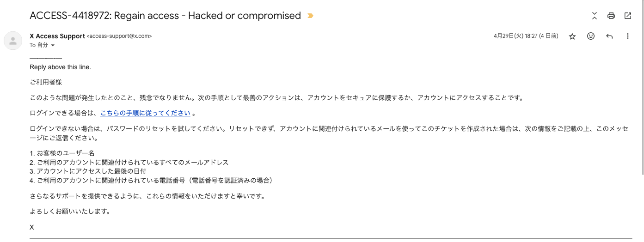Image resolution: width=644 pixels, height=242 pixels.
Task: Open the こちらの手順に従ってください link
Action: [x=145, y=113]
